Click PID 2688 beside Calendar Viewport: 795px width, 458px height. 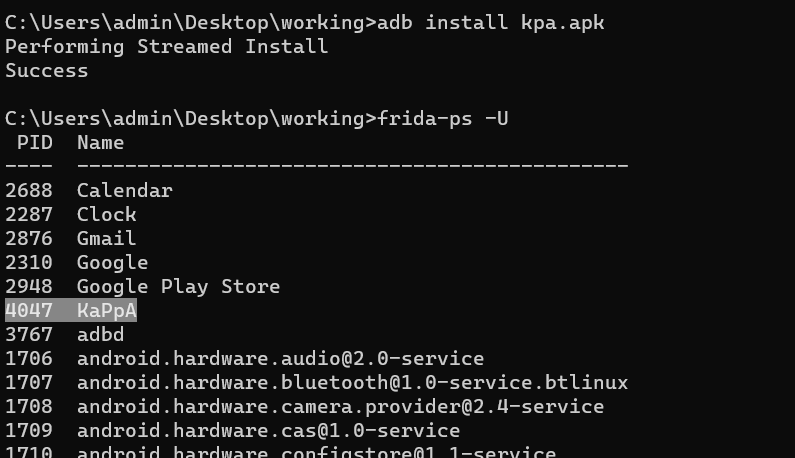tap(28, 190)
